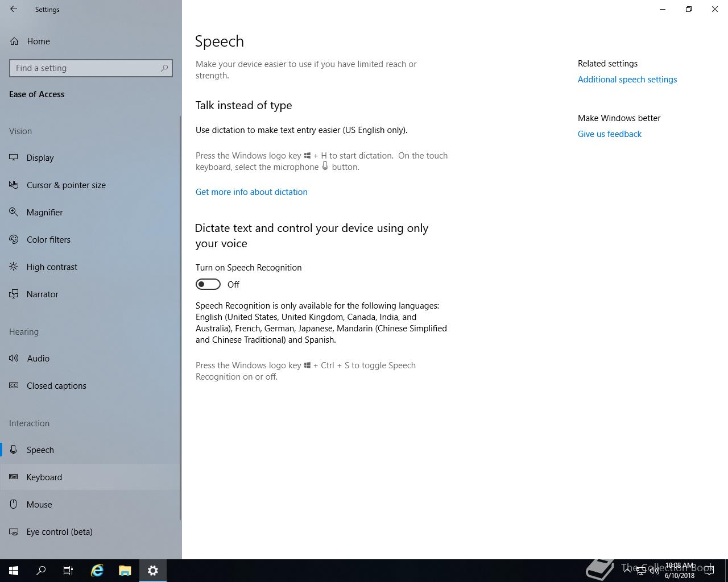
Task: Open Mouse accessibility settings
Action: [91, 505]
